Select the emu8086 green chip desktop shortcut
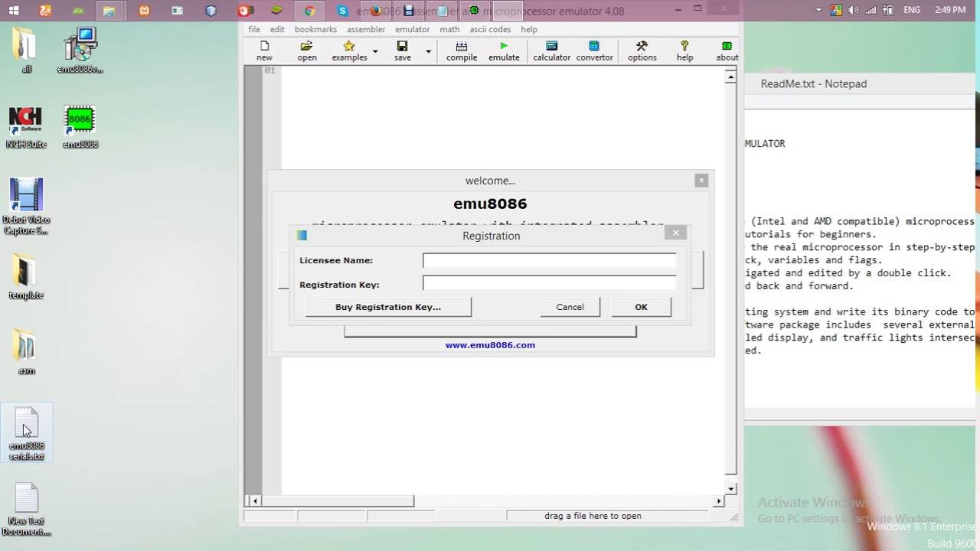The height and width of the screenshot is (551, 980). (80, 126)
